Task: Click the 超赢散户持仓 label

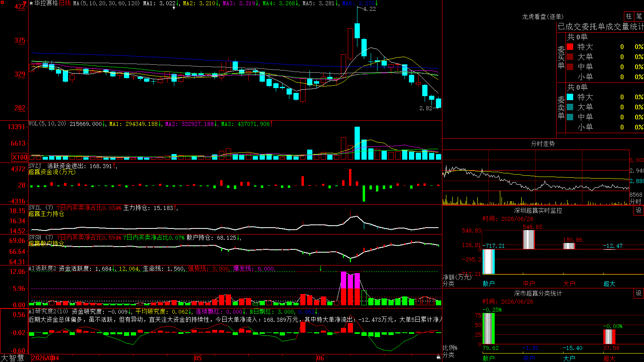Action: coord(46,243)
